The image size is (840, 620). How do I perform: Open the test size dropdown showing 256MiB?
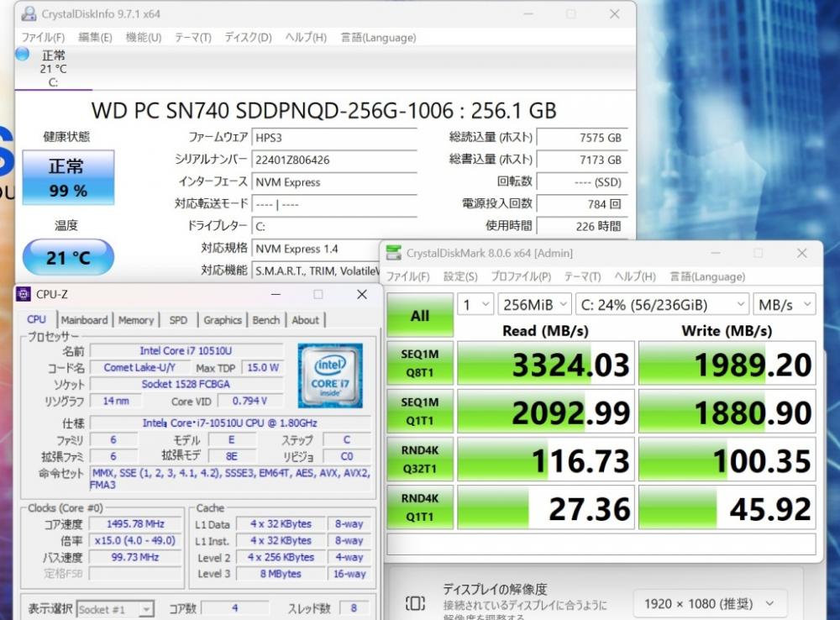pyautogui.click(x=534, y=305)
